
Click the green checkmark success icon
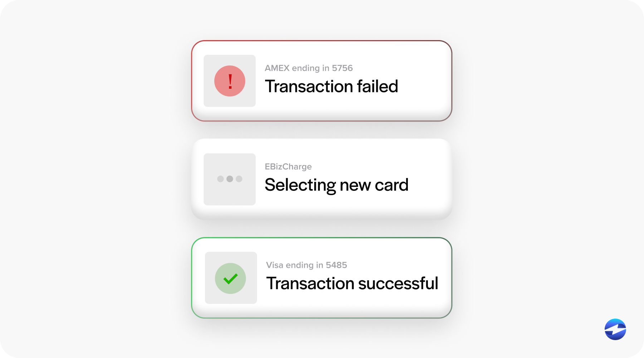(230, 279)
